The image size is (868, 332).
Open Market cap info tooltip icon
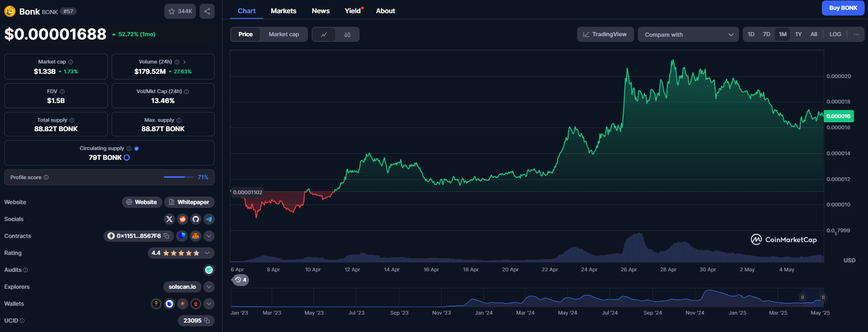(71, 62)
